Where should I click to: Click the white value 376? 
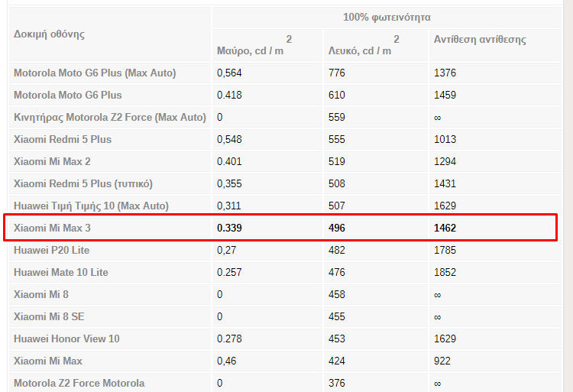tap(337, 384)
